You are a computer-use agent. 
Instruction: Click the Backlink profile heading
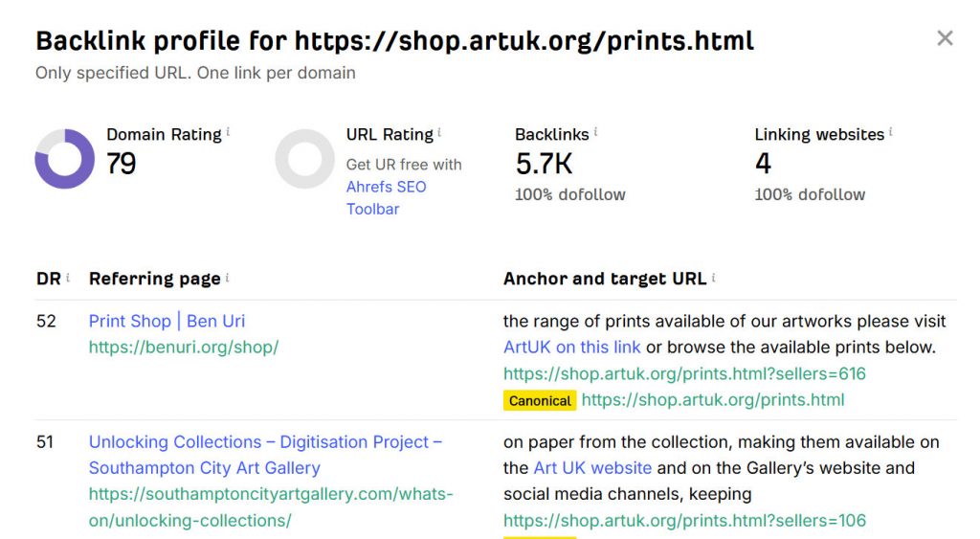[x=395, y=41]
